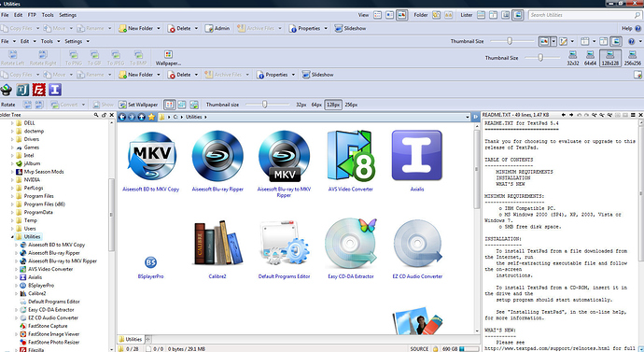644x352 pixels.
Task: Expand the Program Files tree node
Action: 12,196
